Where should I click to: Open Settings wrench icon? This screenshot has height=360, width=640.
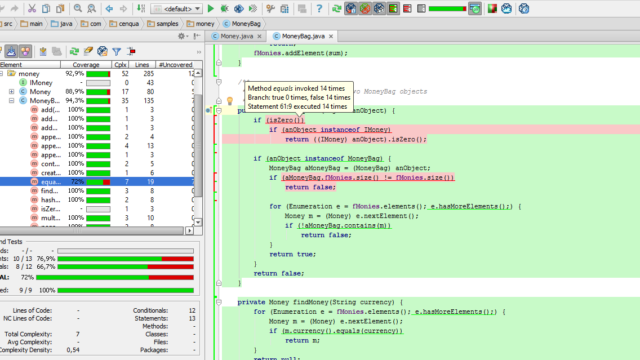click(270, 9)
